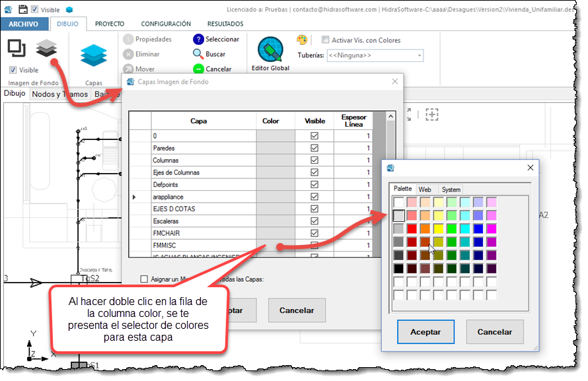Click the color palette icon near Tuberías
The height and width of the screenshot is (381, 588).
point(302,40)
